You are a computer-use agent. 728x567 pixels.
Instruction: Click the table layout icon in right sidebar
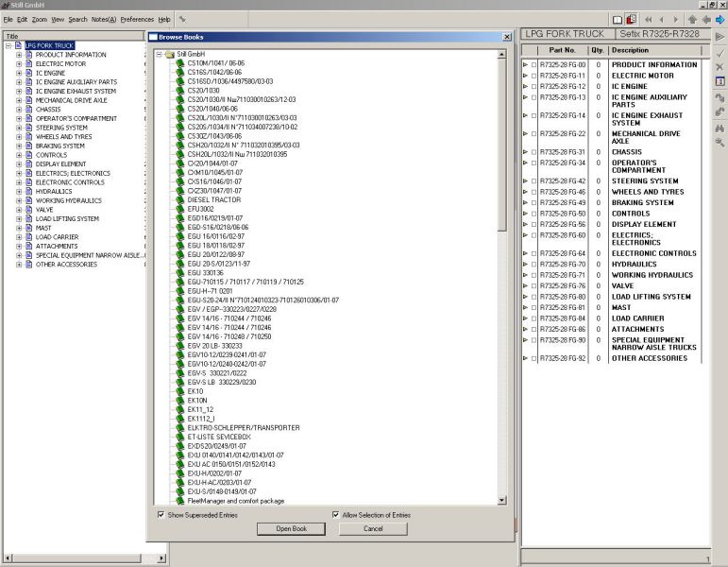(x=720, y=81)
